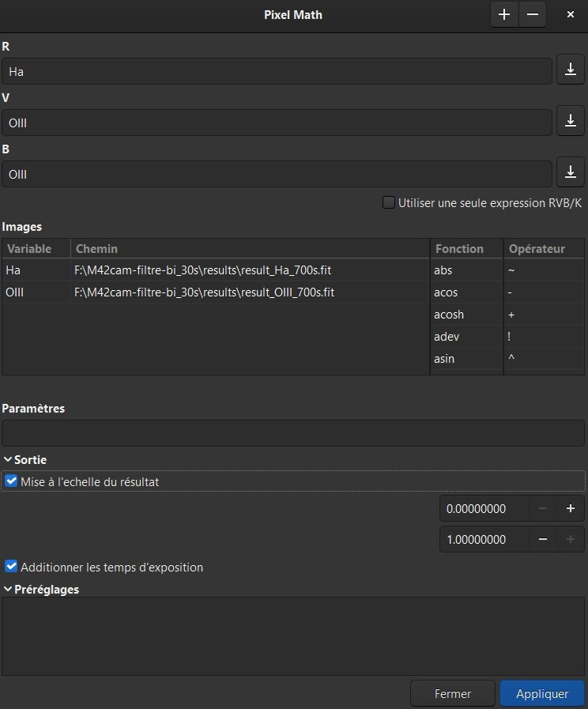The image size is (588, 709).
Task: Click the plus icon in title bar
Action: (504, 14)
